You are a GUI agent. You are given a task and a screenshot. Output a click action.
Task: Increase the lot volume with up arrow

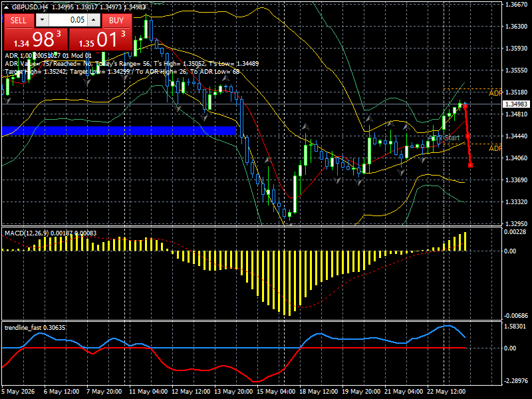click(x=94, y=20)
